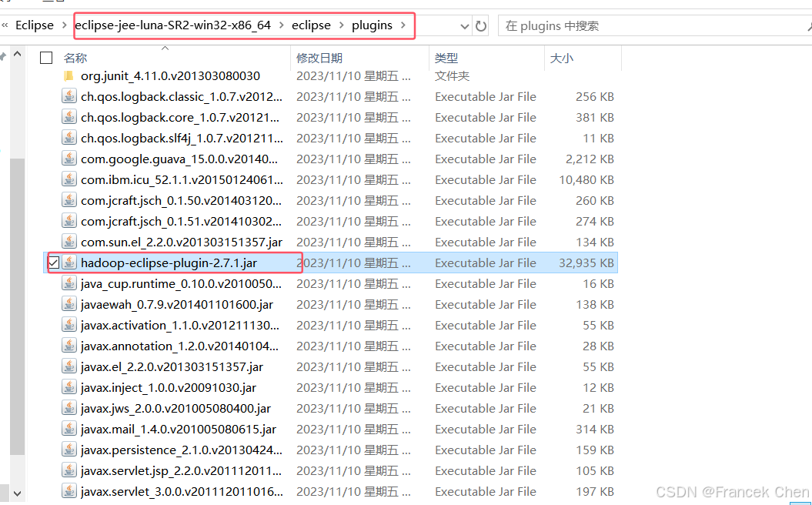The width and height of the screenshot is (812, 505).
Task: Expand chevron after Eclipse in breadcrumb
Action: (64, 25)
